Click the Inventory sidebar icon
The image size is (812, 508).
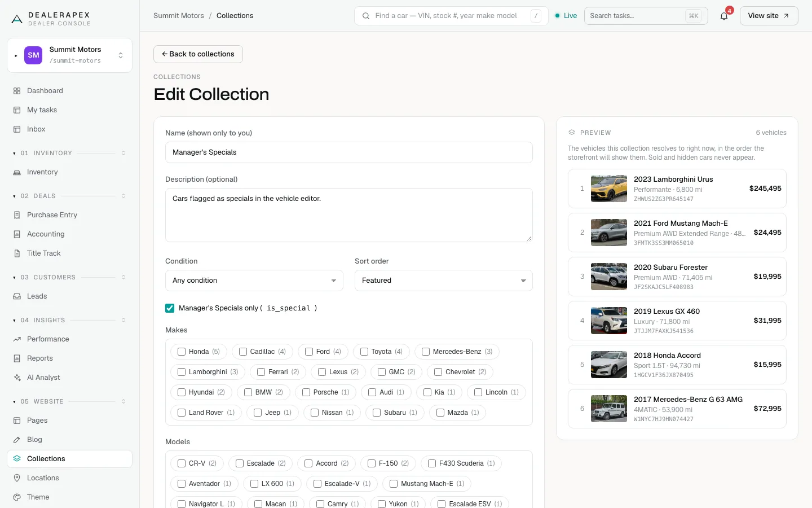click(x=17, y=172)
